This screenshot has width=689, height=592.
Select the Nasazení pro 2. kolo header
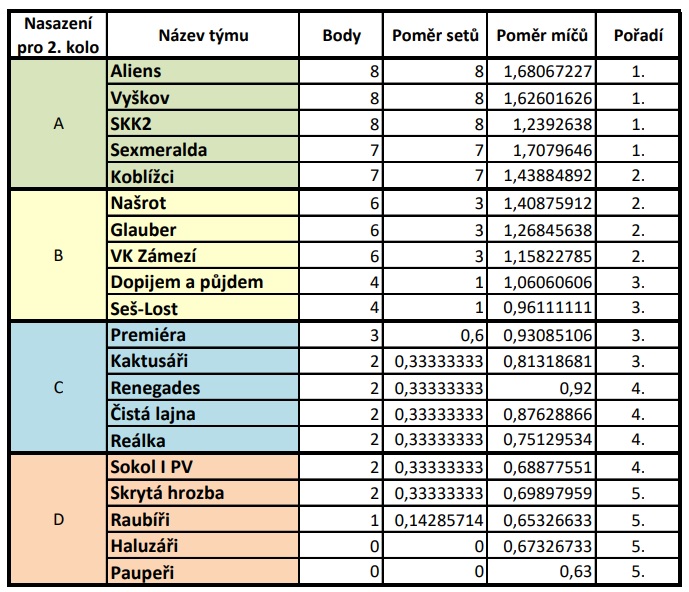click(58, 35)
